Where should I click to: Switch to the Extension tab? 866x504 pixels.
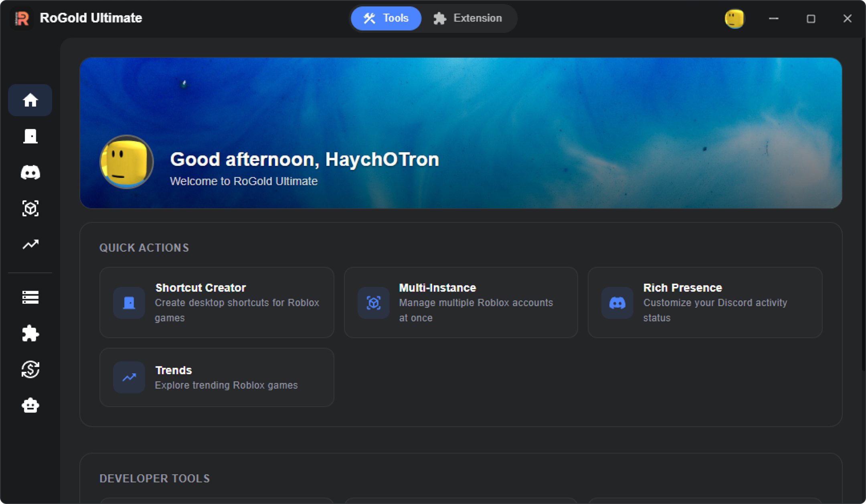click(468, 18)
